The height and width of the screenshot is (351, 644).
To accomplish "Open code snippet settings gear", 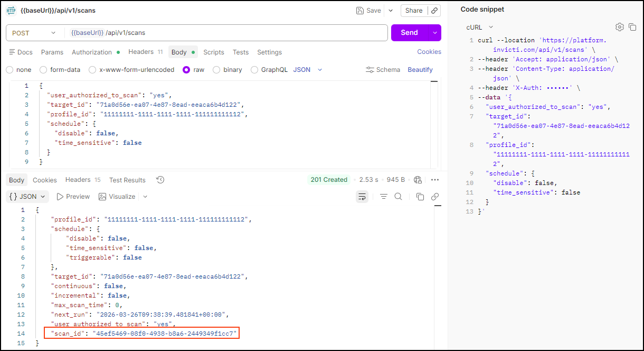I will coord(620,27).
